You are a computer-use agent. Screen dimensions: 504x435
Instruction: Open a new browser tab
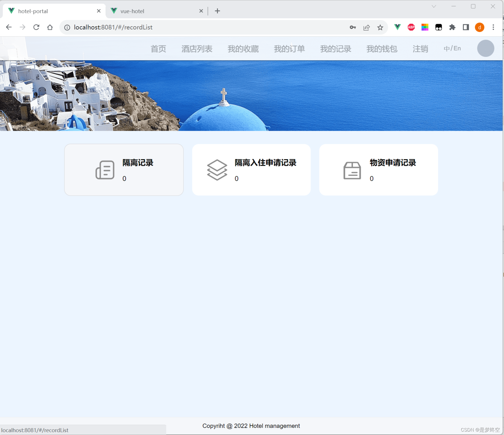tap(217, 11)
